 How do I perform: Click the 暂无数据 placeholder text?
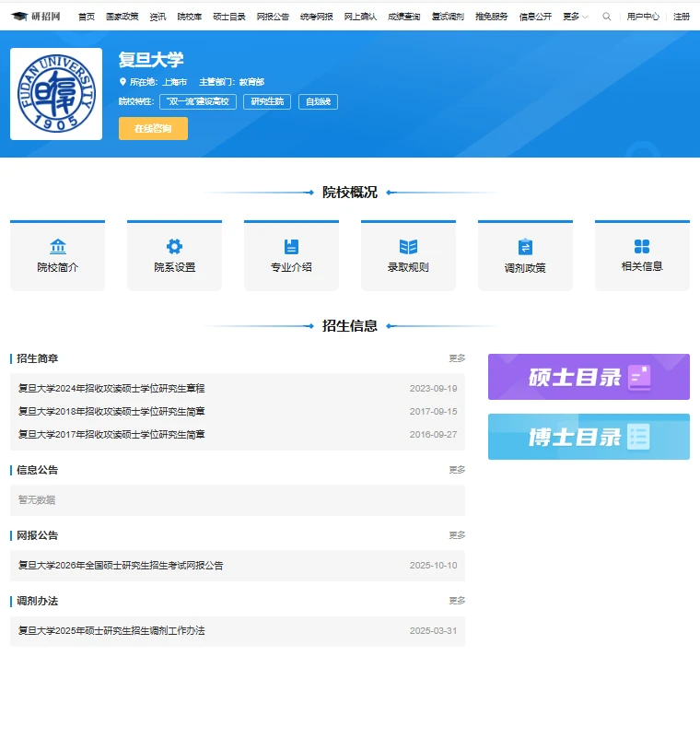click(x=37, y=500)
